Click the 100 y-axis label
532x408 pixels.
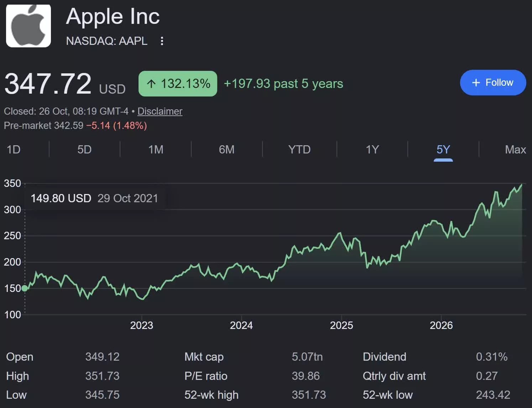pyautogui.click(x=12, y=315)
